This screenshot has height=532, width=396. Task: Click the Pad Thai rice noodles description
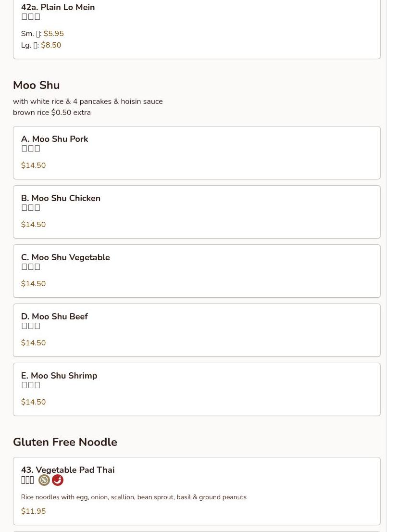pyautogui.click(x=134, y=497)
